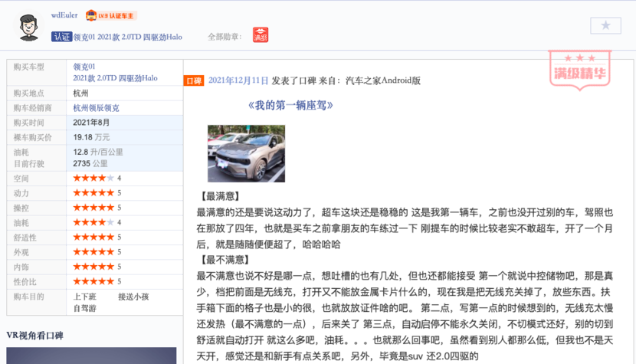
Task: Click the 购车经销商 row label
Action: [32, 108]
